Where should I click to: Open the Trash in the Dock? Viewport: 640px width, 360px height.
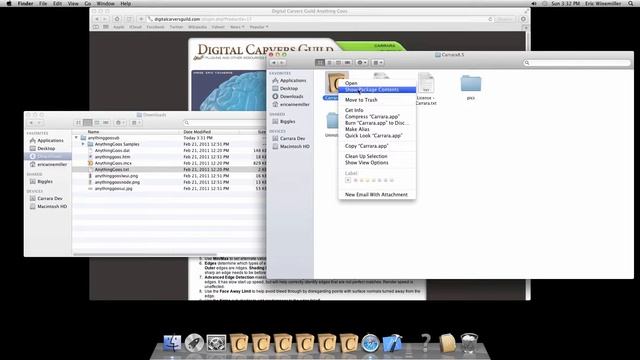coord(469,343)
